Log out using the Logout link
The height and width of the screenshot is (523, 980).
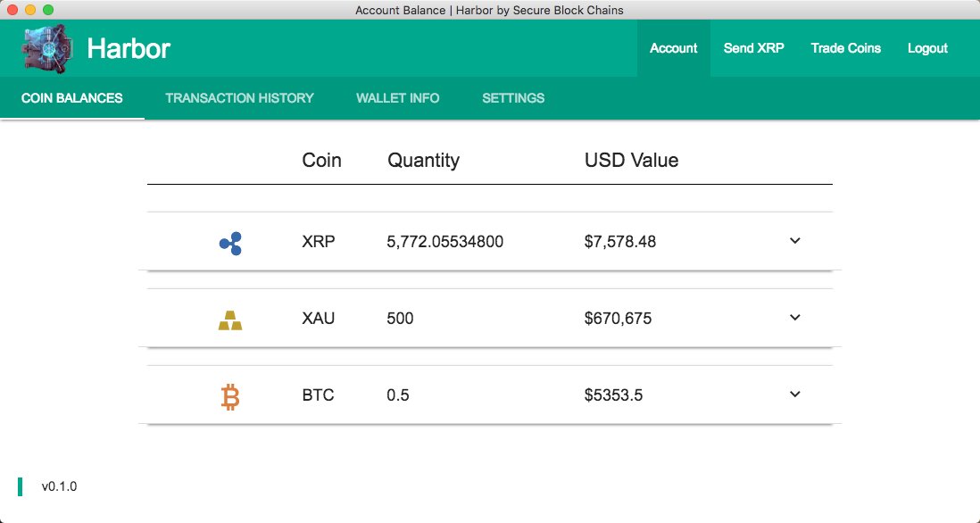tap(927, 48)
